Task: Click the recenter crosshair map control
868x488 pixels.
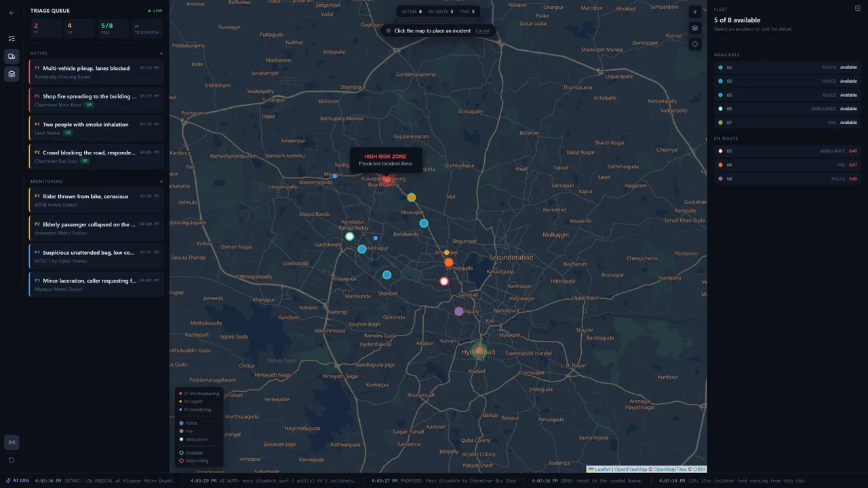Action: click(x=695, y=45)
